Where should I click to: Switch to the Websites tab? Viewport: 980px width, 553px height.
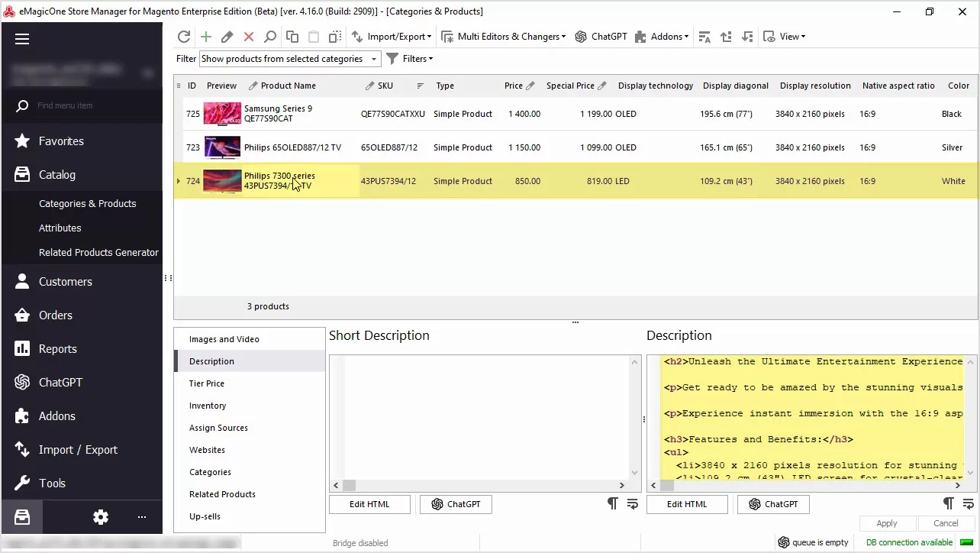[x=250, y=450]
